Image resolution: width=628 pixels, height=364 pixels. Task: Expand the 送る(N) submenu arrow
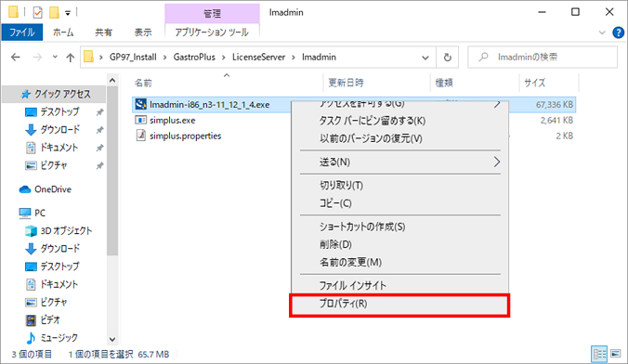point(497,162)
